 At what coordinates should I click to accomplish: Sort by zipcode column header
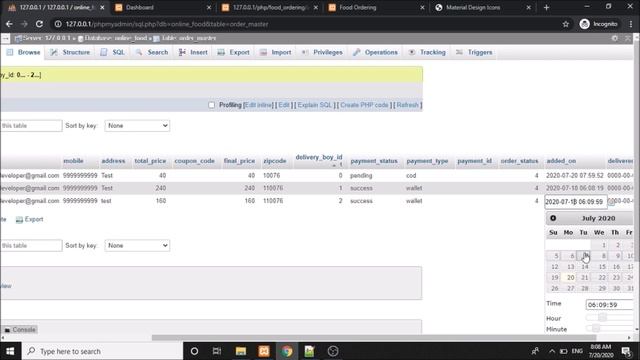(x=275, y=161)
